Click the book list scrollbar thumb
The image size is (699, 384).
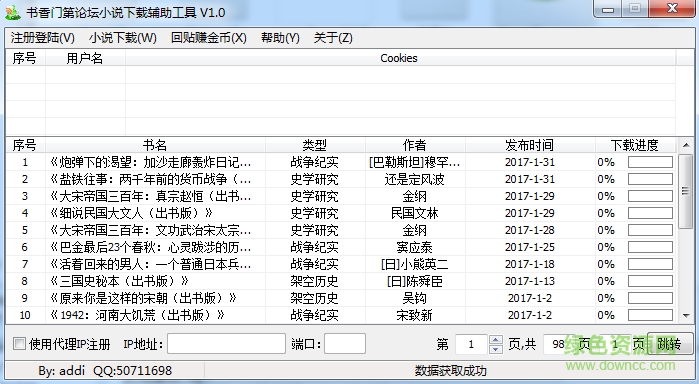coord(686,191)
